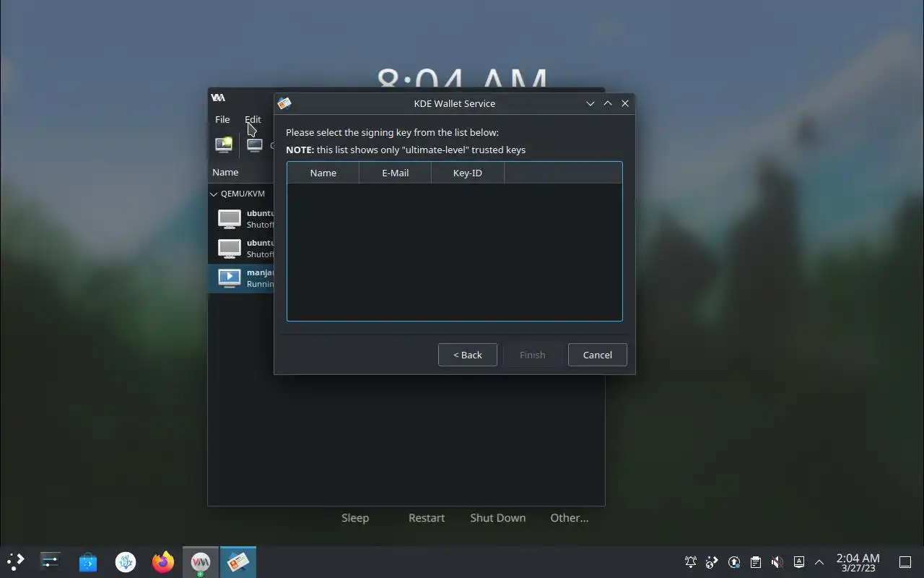Switch to Virtual Machine Manager taskbar entry
924x578 pixels.
click(x=201, y=561)
